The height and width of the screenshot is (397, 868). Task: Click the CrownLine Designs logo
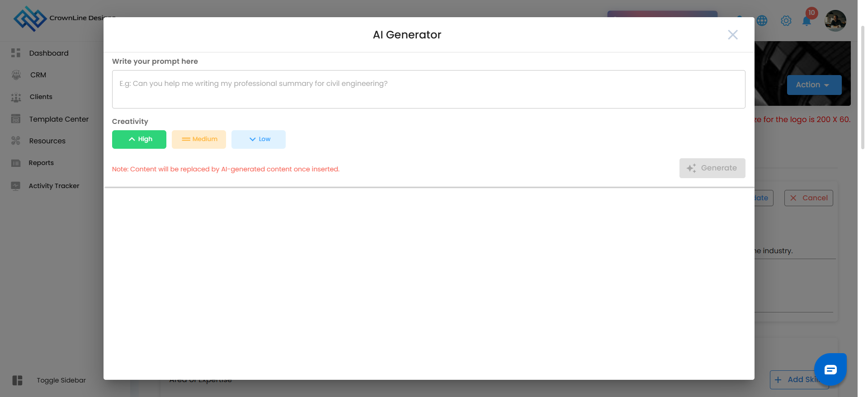coord(30,19)
